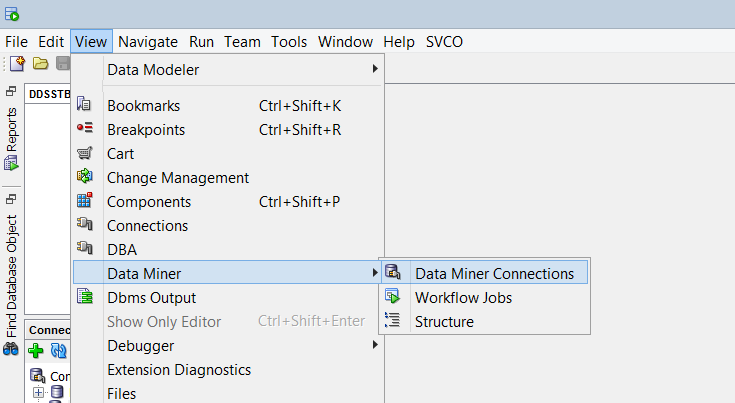This screenshot has height=403, width=735.
Task: Open the Run menu
Action: coord(202,42)
